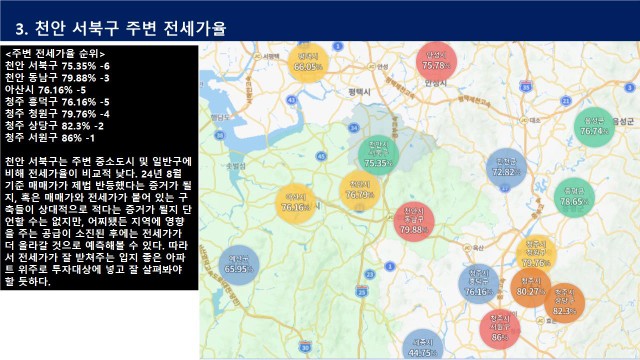The image size is (640, 360).
Task: Click the 대소 JC junction marker
Action: (x=524, y=120)
